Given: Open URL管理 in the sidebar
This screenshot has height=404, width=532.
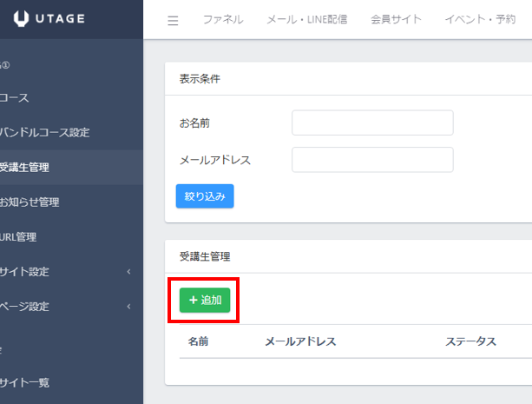Looking at the screenshot, I should pos(18,237).
